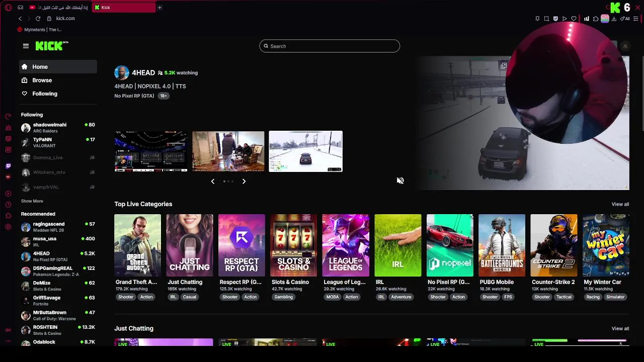Open browser downloads icon
The height and width of the screenshot is (362, 644).
pos(614,19)
